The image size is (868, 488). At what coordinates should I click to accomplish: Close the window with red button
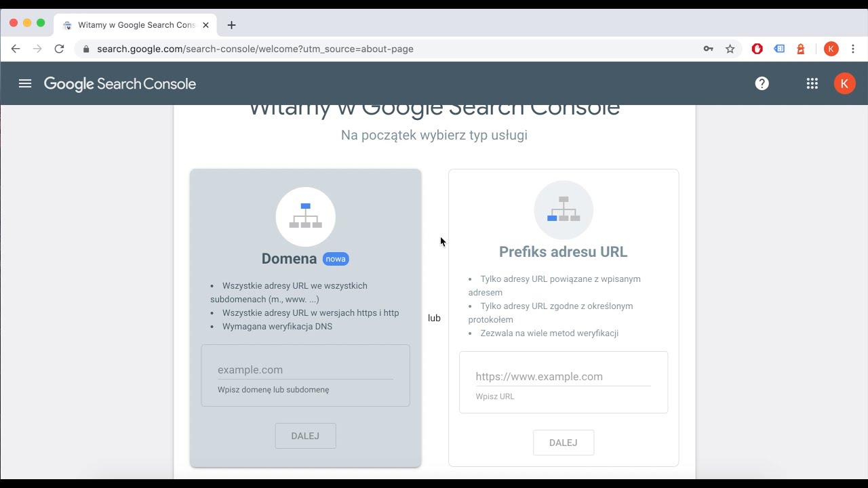click(x=14, y=23)
